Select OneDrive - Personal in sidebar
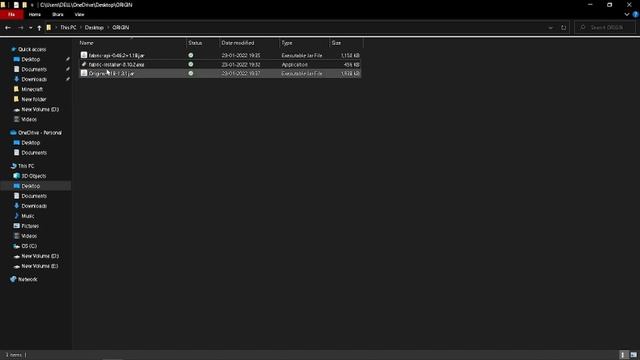The width and height of the screenshot is (640, 360). pos(40,133)
